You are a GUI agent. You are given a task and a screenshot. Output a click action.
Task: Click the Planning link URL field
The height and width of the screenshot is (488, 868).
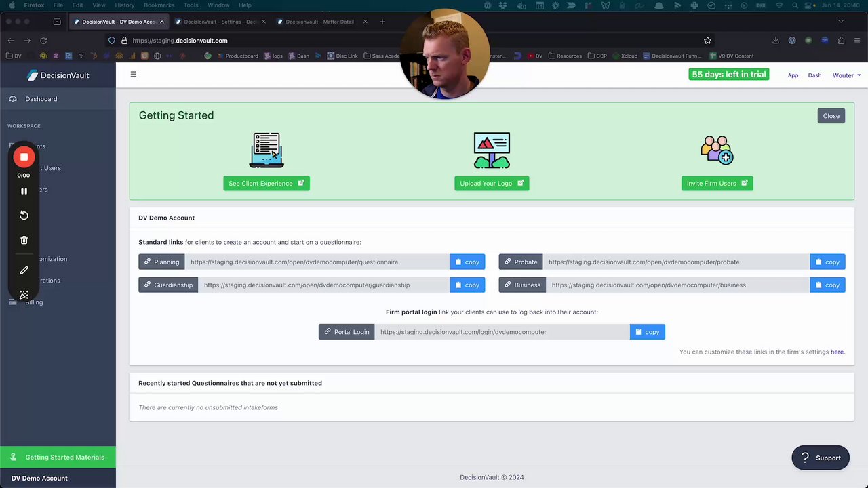point(317,262)
